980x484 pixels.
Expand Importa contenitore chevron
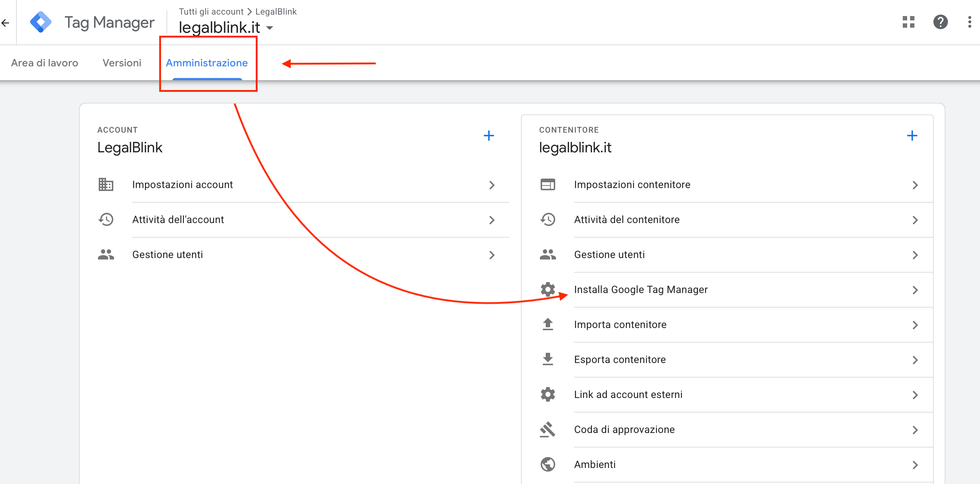click(915, 325)
